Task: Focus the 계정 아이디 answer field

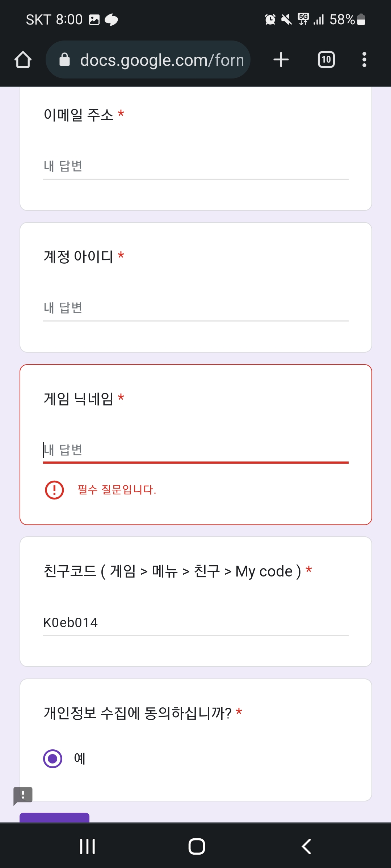Action: [x=195, y=309]
